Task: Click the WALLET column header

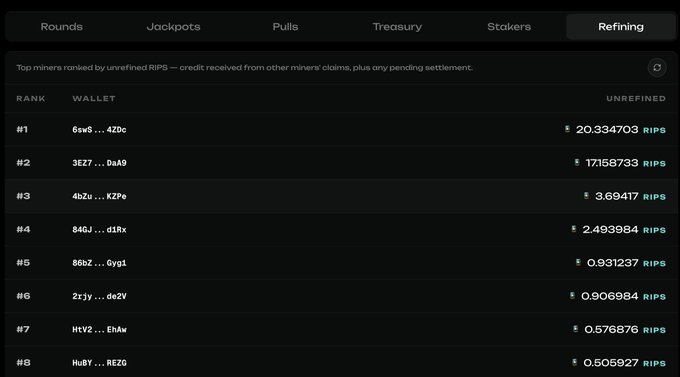Action: 94,98
